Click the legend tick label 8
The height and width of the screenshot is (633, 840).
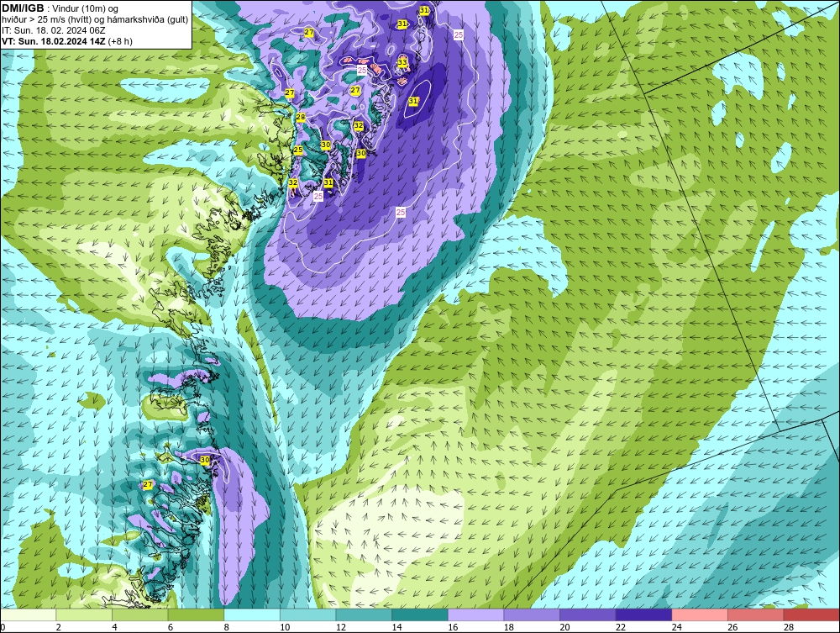click(226, 627)
